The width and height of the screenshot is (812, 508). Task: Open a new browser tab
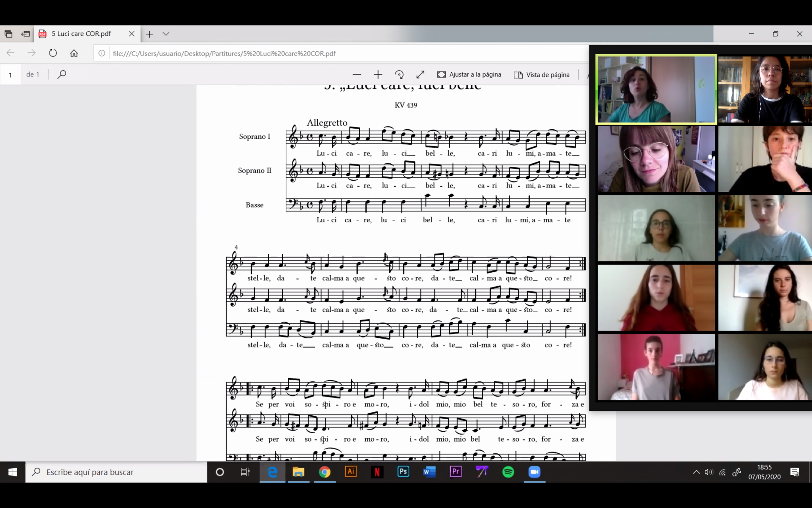pyautogui.click(x=149, y=34)
